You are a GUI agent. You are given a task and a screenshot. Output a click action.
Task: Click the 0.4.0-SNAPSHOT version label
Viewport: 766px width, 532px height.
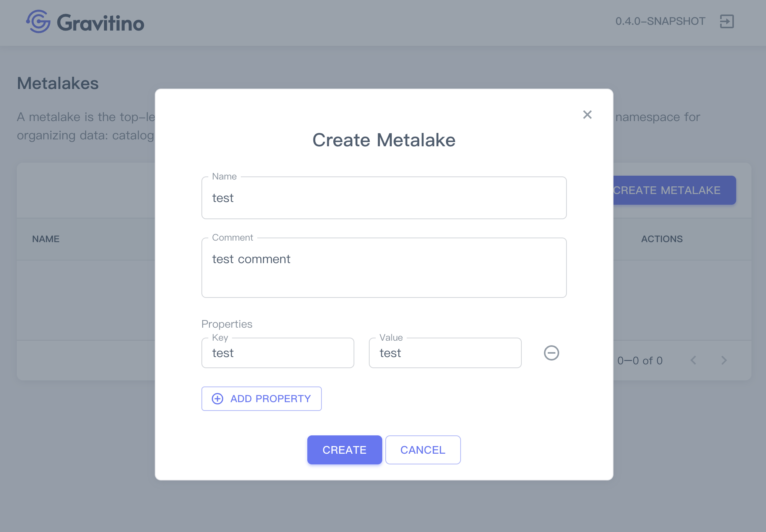660,21
